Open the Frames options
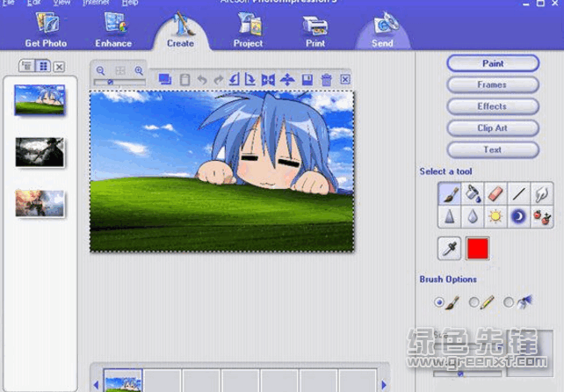 point(493,85)
